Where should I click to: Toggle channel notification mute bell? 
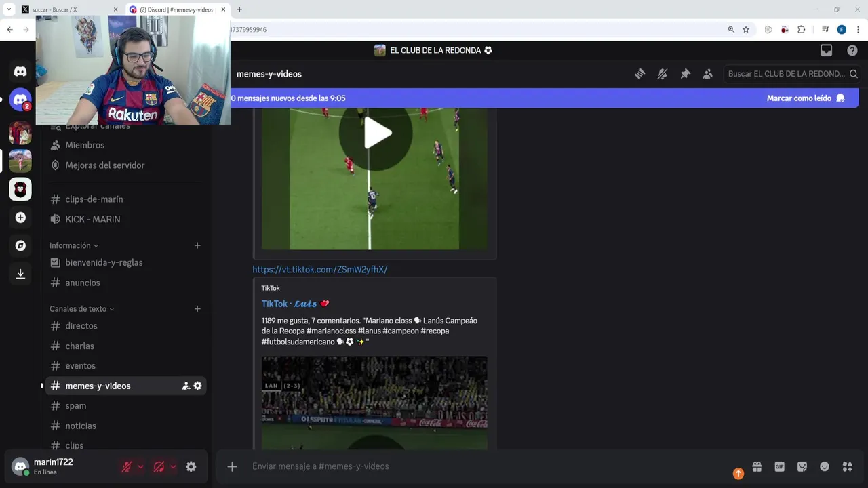663,74
